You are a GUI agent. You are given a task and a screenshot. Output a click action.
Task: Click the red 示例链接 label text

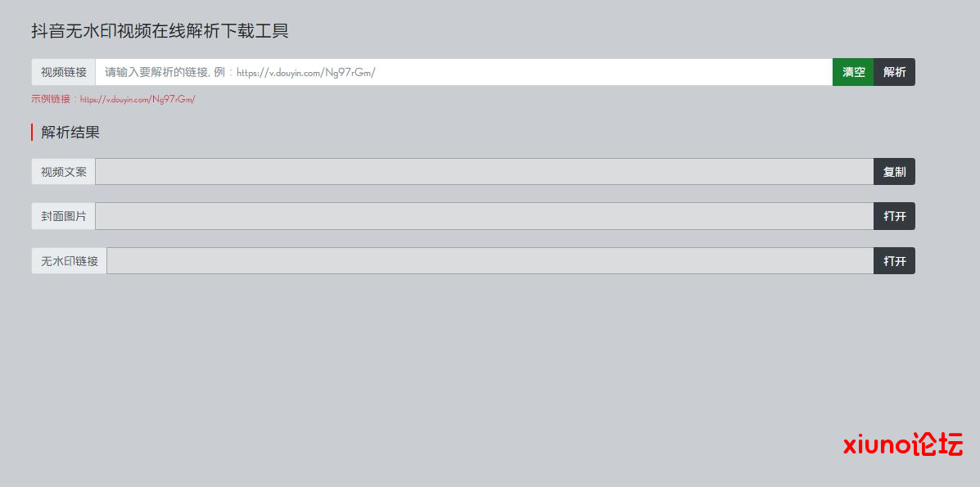point(51,99)
